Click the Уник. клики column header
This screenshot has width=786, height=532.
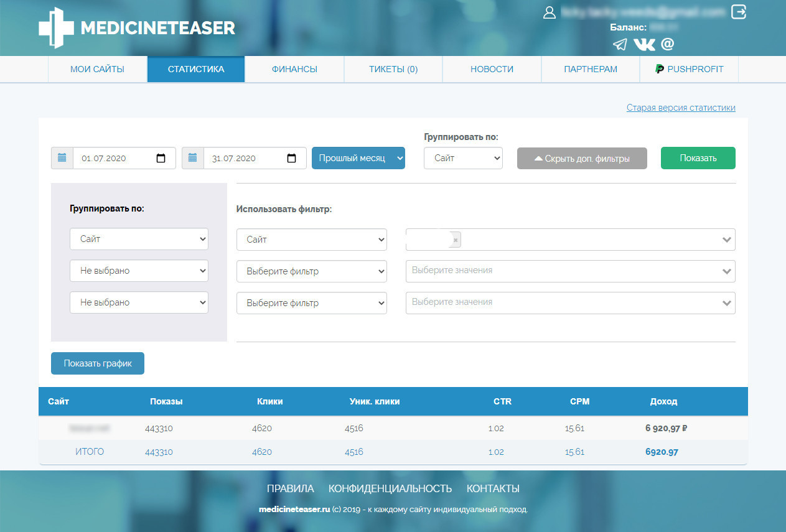tap(375, 401)
